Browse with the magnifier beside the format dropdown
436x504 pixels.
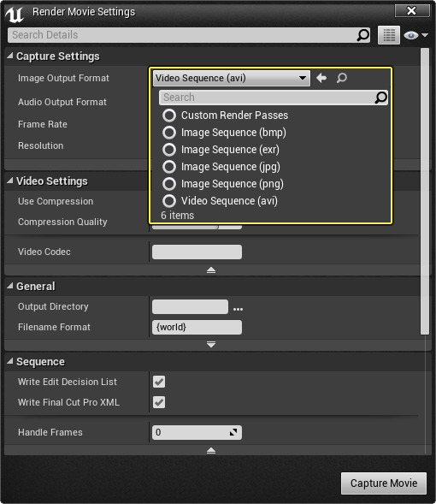(342, 78)
